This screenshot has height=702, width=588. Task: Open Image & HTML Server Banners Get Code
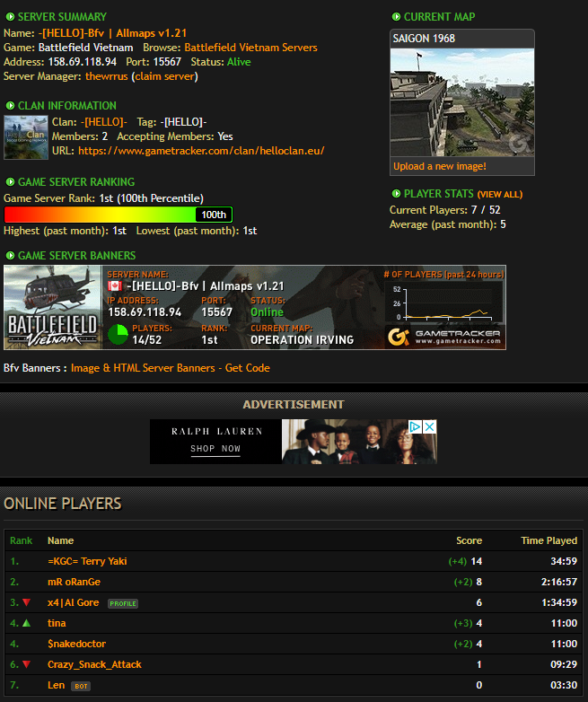[x=171, y=368]
